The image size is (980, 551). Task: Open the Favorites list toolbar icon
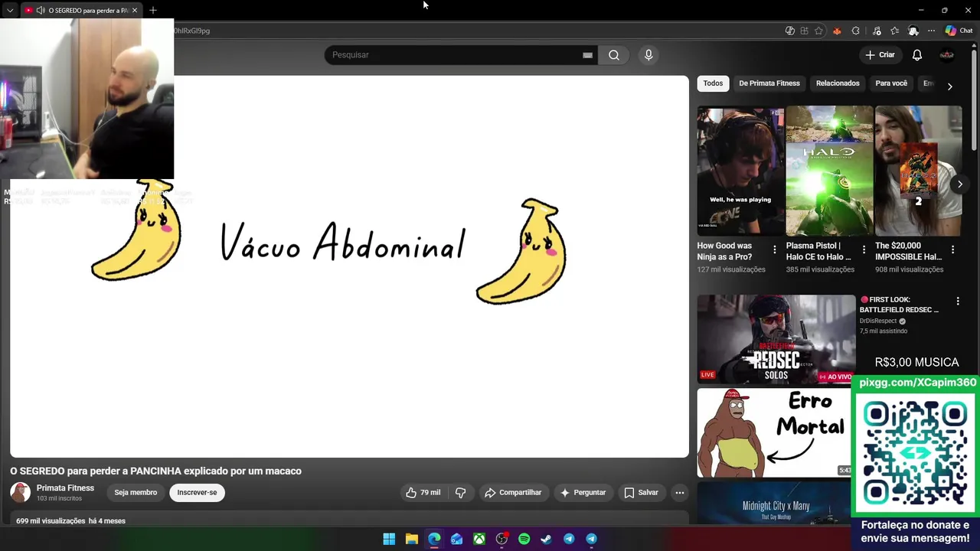coord(894,31)
